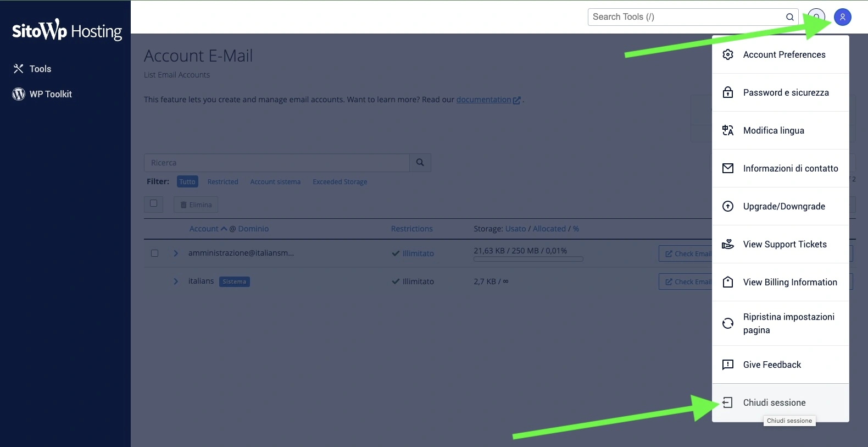Click the up-arrow circle icon beside Upgrade/Downgrade
Image resolution: width=868 pixels, height=447 pixels.
pyautogui.click(x=728, y=206)
